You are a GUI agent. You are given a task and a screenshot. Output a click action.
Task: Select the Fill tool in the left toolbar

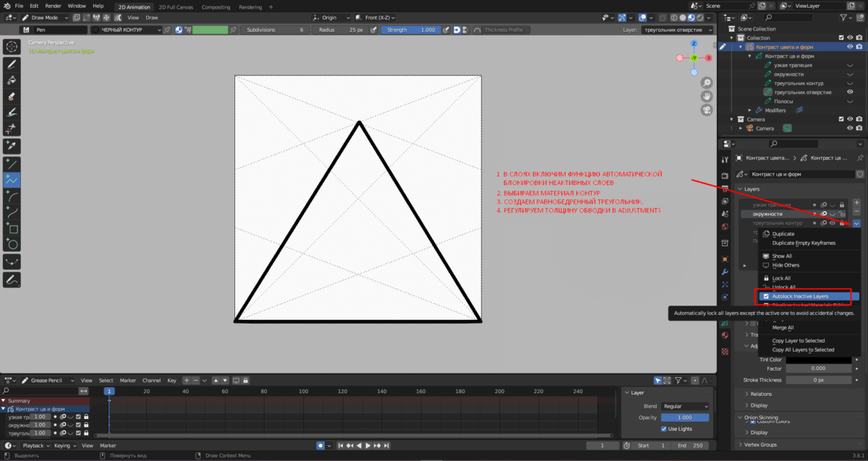[12, 80]
